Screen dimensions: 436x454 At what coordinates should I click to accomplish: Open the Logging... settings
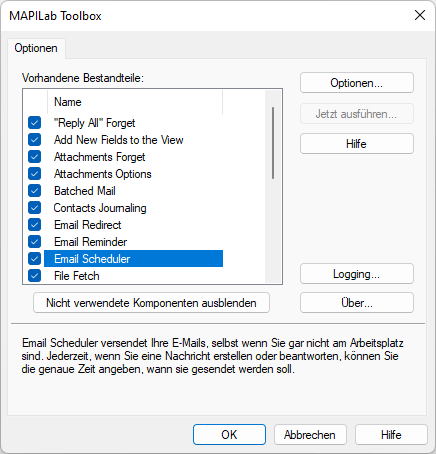tap(357, 274)
